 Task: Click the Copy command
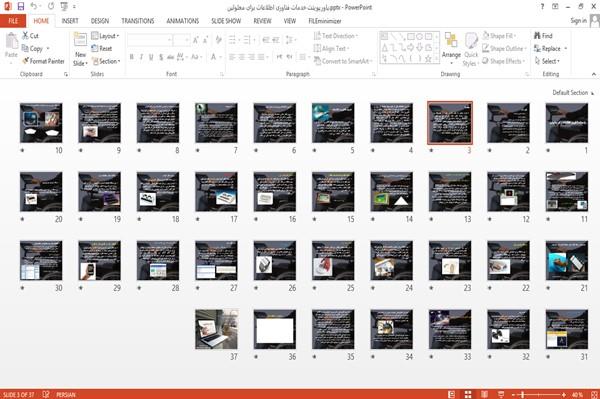pos(32,49)
